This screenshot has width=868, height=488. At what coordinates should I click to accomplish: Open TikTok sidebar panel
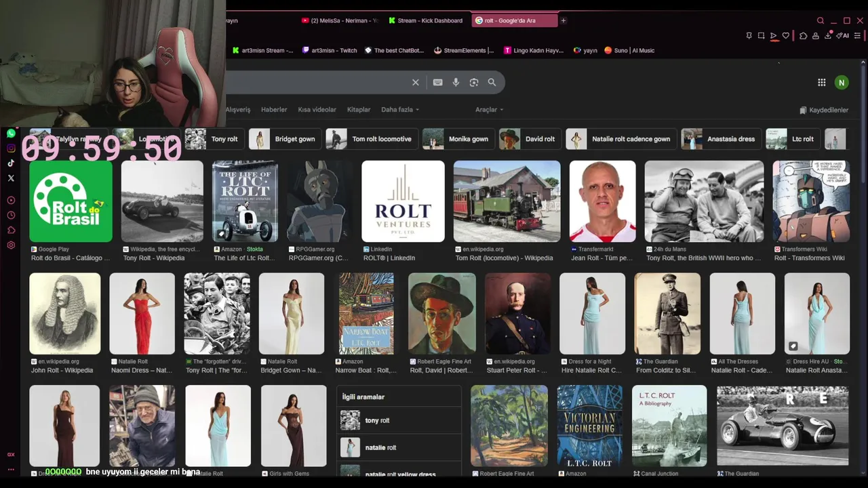click(11, 163)
